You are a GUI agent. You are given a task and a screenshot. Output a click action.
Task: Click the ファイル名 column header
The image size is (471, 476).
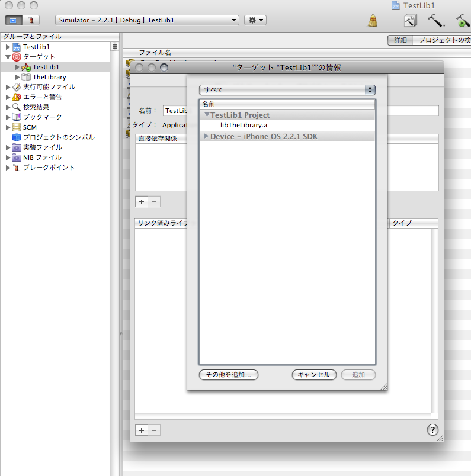304,53
